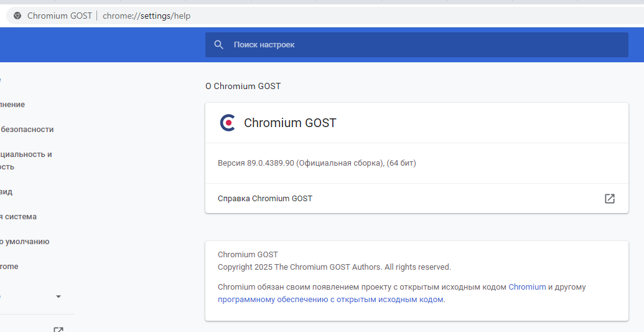This screenshot has height=332, width=644.
Task: Select the sidebar item ending in 'вид'
Action: 6,192
